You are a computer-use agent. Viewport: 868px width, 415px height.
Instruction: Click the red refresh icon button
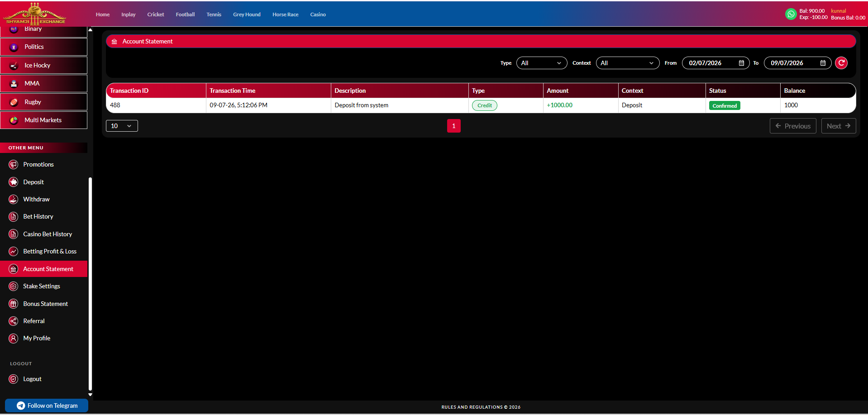(841, 63)
